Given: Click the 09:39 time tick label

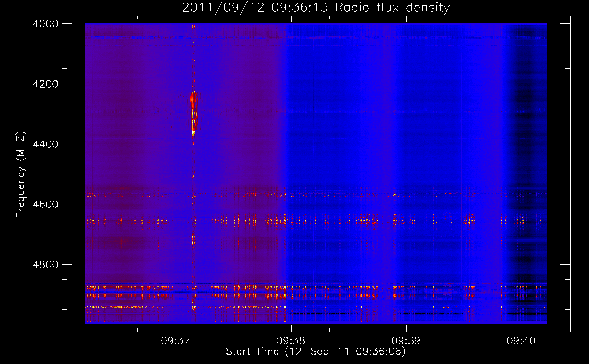Looking at the screenshot, I should [406, 341].
